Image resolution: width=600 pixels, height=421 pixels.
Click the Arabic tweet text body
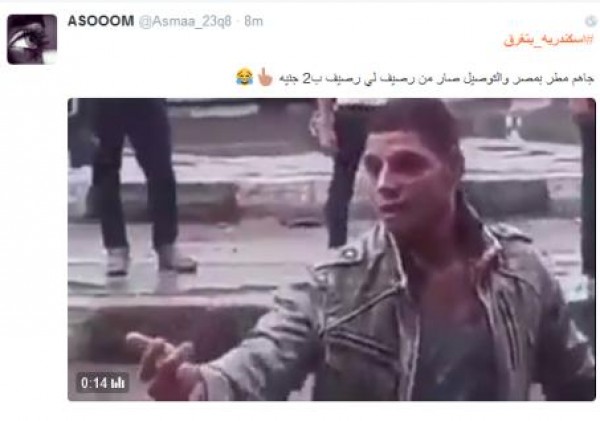click(x=436, y=78)
